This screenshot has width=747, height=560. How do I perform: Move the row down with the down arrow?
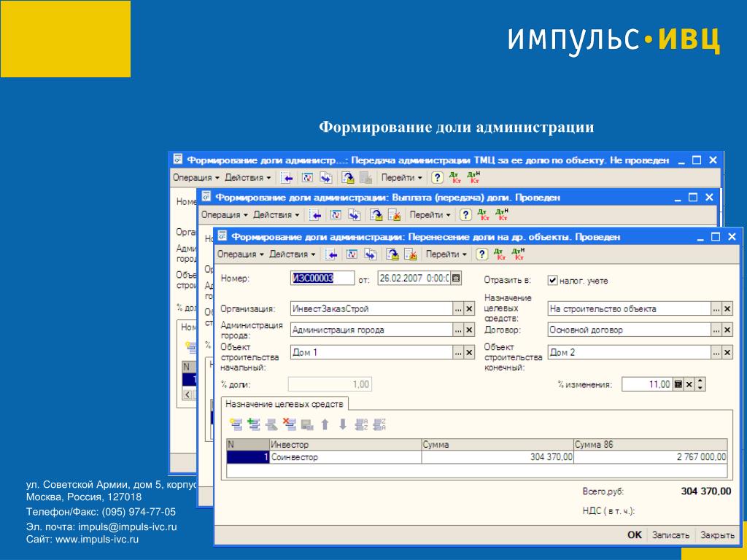point(343,424)
